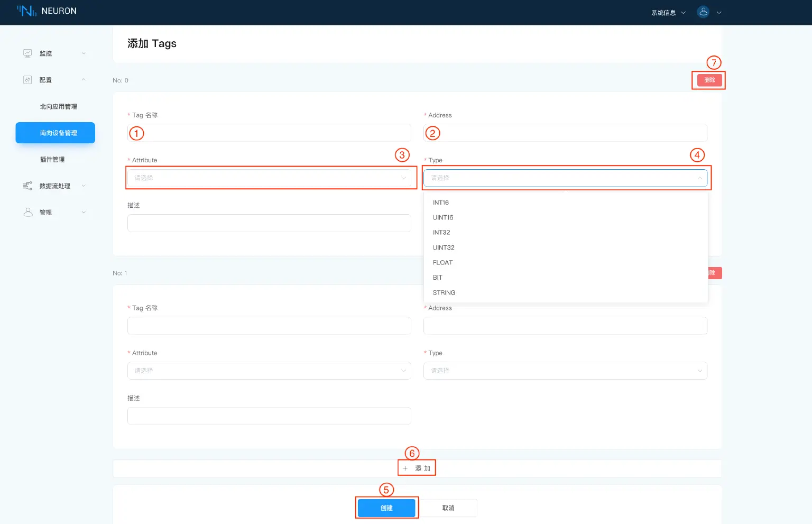Screen dimensions: 812x524
Task: Click the monitoring chart icon in sidebar
Action: tap(27, 53)
